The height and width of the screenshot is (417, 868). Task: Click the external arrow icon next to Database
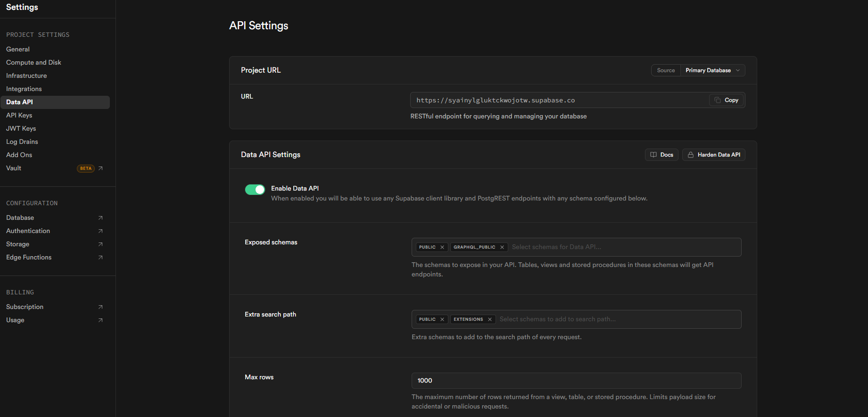point(100,218)
